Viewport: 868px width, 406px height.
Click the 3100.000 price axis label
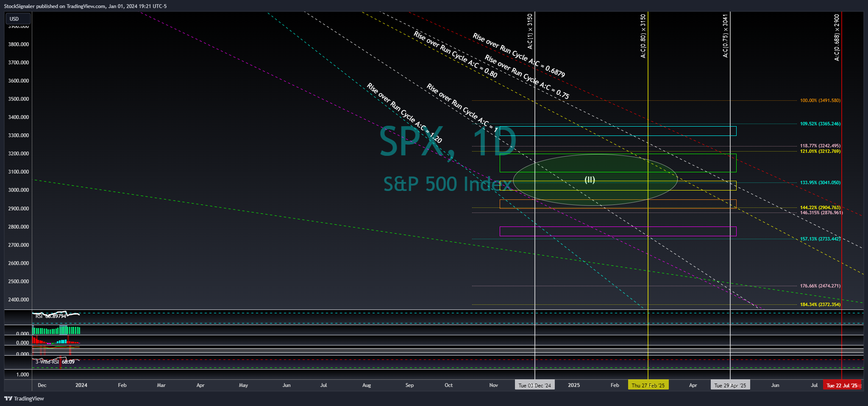click(19, 172)
